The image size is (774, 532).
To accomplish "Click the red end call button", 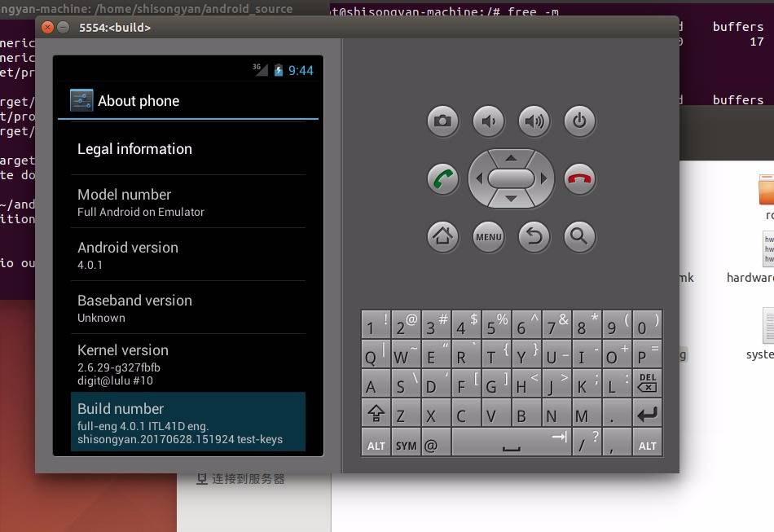I will (579, 178).
